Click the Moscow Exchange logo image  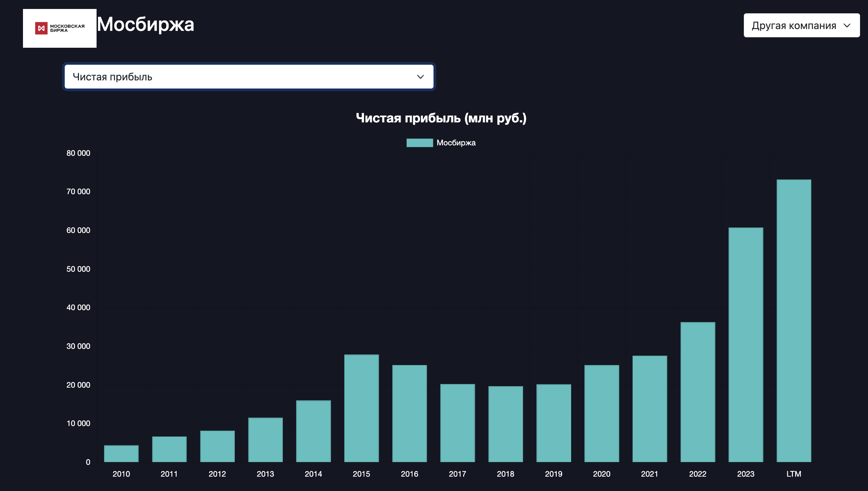pyautogui.click(x=60, y=28)
